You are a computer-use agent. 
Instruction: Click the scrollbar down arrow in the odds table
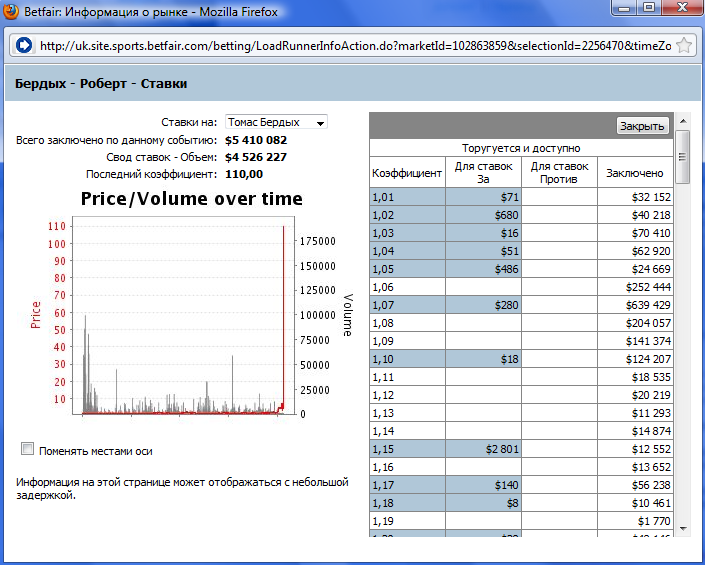pos(683,528)
